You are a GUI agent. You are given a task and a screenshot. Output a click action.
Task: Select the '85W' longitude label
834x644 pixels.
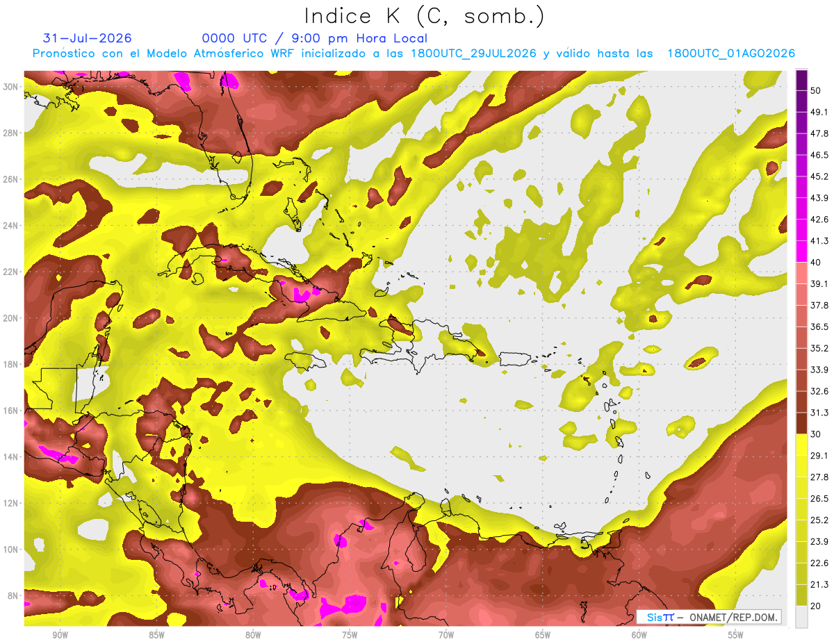point(156,636)
